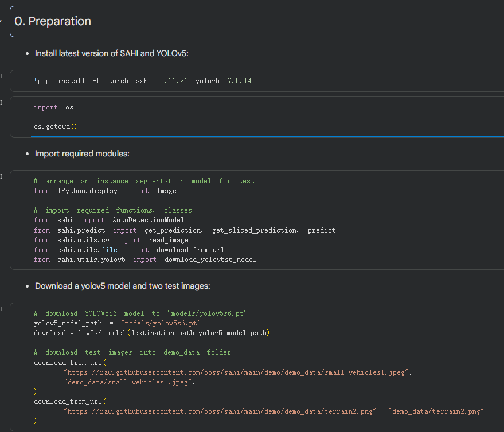Run the 'import os' code cell
Image resolution: width=504 pixels, height=432 pixels.
click(x=1, y=103)
